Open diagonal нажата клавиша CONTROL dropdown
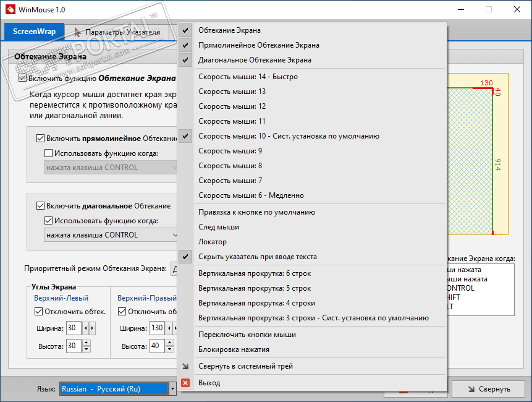Screen dimensions: 532x402 coord(111,235)
